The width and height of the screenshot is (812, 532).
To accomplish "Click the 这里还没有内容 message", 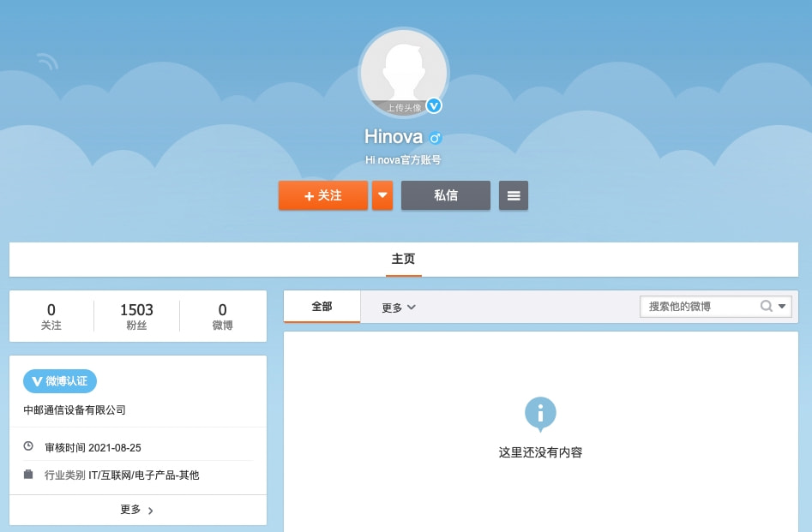I will click(540, 452).
